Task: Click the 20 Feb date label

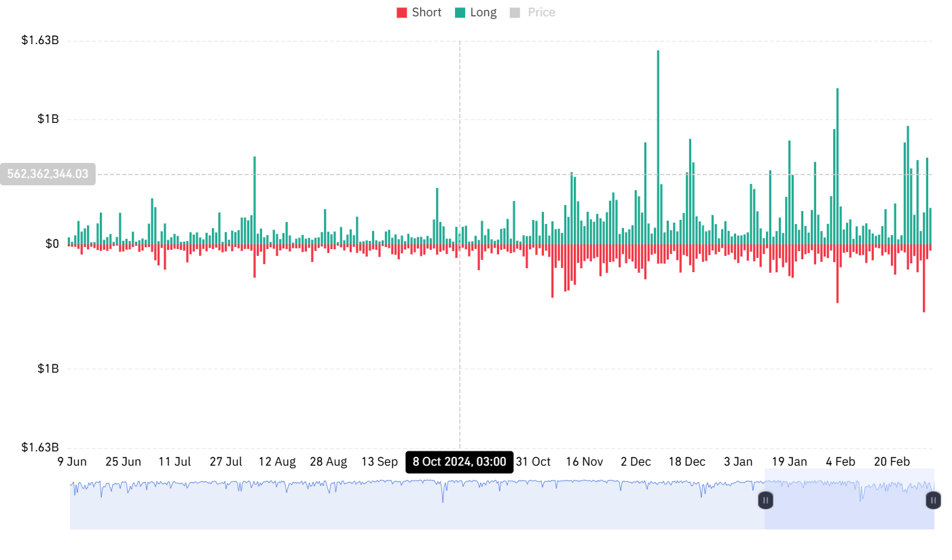Action: point(892,462)
